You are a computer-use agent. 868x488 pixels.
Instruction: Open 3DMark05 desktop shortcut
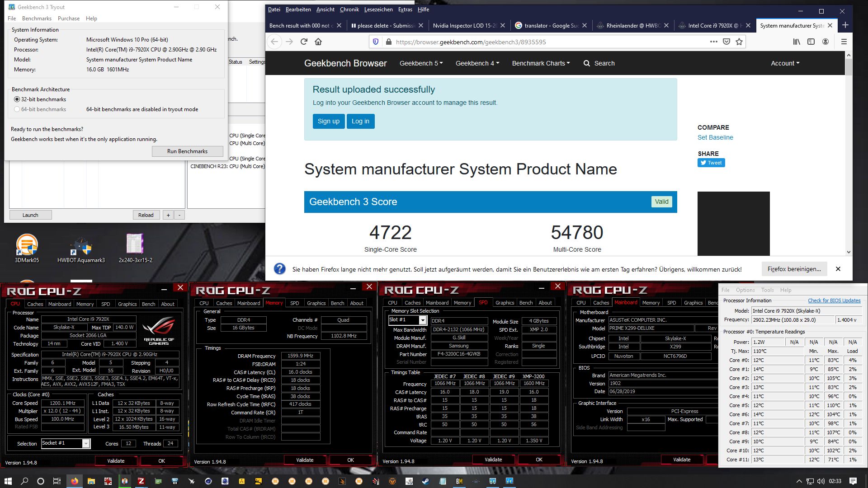(27, 249)
